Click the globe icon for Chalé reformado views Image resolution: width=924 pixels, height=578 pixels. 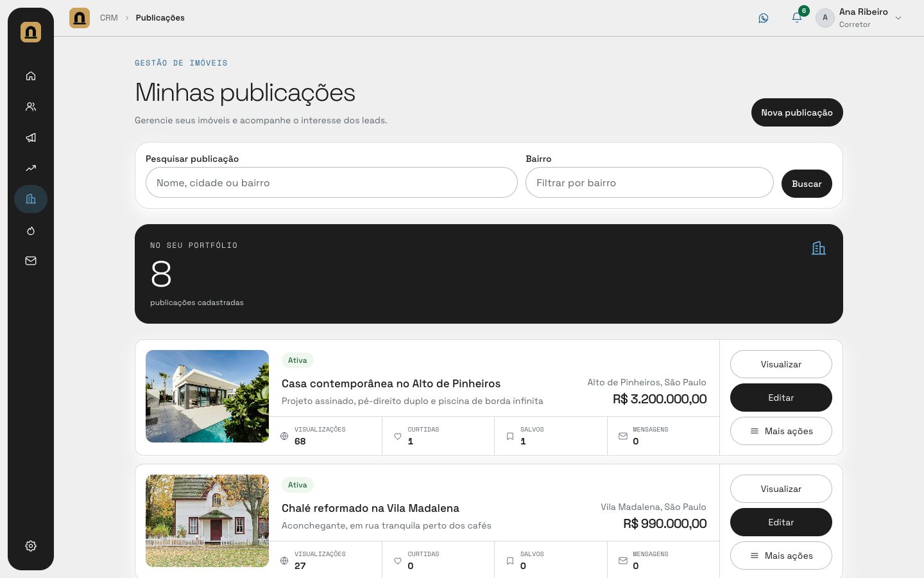pyautogui.click(x=284, y=561)
